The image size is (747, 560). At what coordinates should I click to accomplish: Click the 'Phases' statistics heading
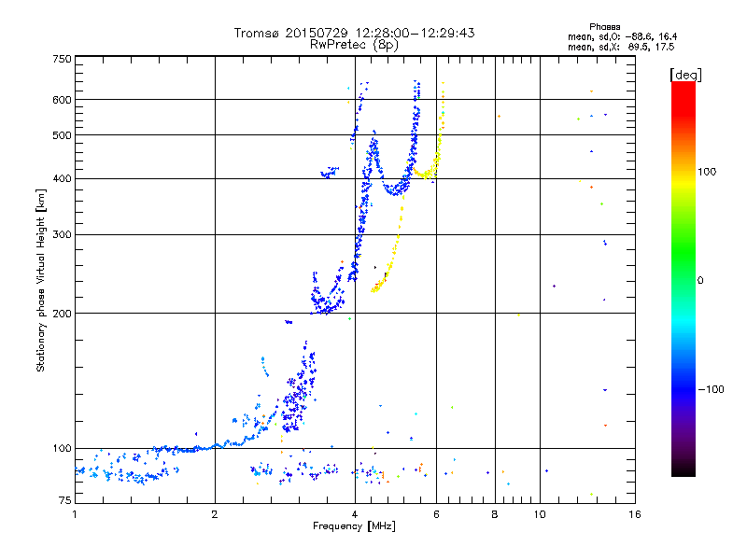pos(604,27)
